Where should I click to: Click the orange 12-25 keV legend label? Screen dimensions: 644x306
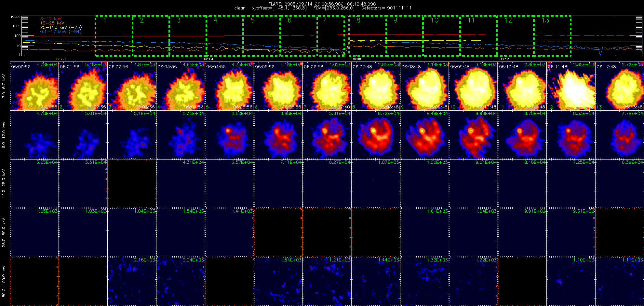(x=52, y=23)
